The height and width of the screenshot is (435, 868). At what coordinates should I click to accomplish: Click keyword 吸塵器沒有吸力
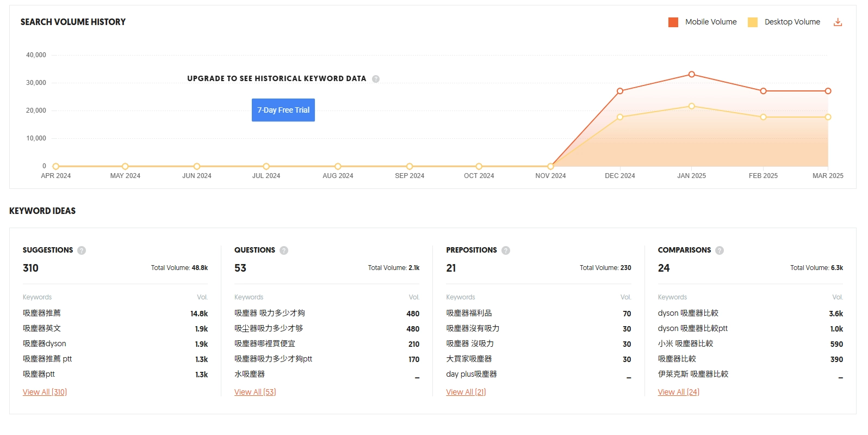pyautogui.click(x=473, y=328)
